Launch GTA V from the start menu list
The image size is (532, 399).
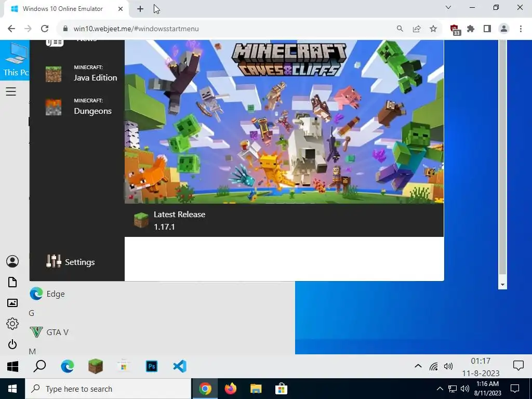[x=49, y=332]
